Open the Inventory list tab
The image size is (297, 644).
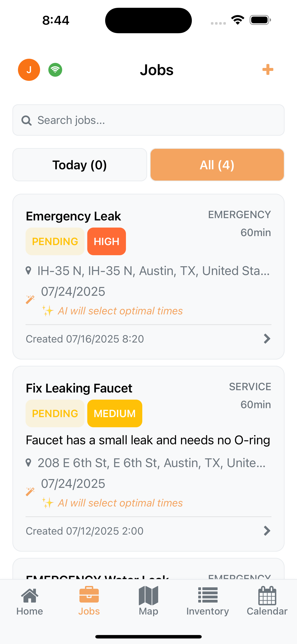click(x=207, y=601)
